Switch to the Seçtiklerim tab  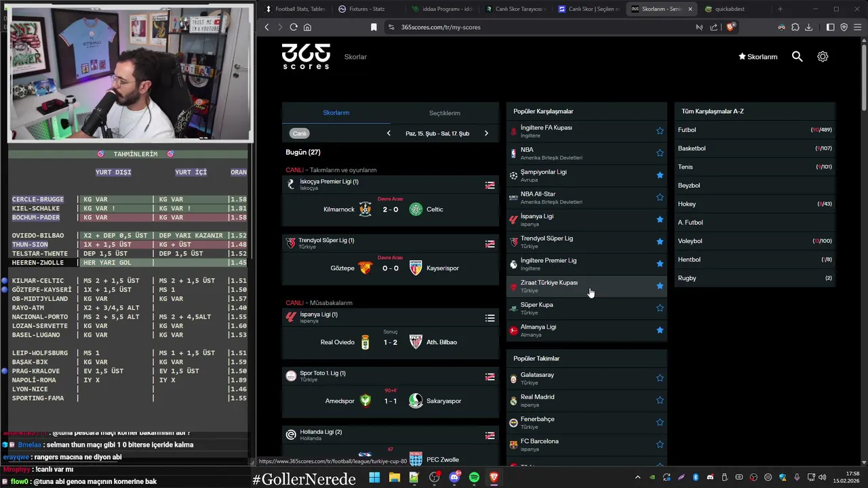[x=445, y=113]
